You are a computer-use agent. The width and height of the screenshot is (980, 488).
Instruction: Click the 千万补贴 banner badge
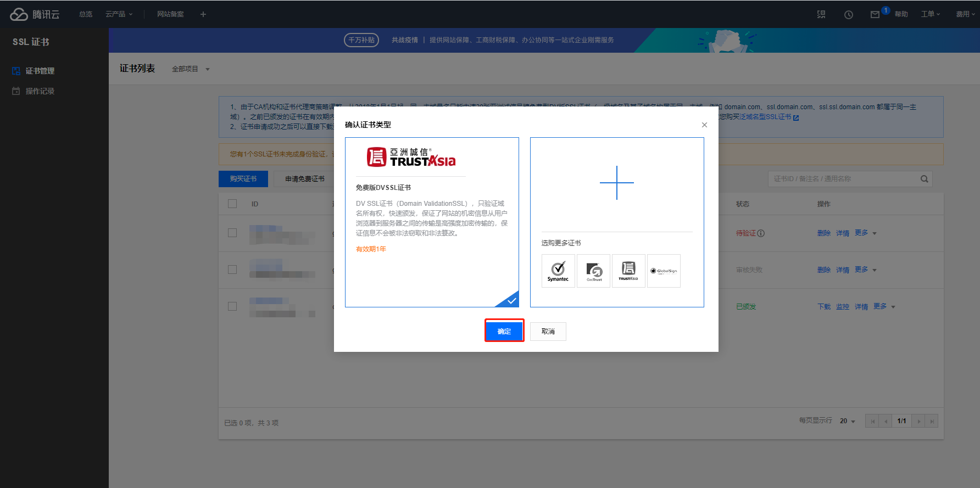(x=361, y=40)
